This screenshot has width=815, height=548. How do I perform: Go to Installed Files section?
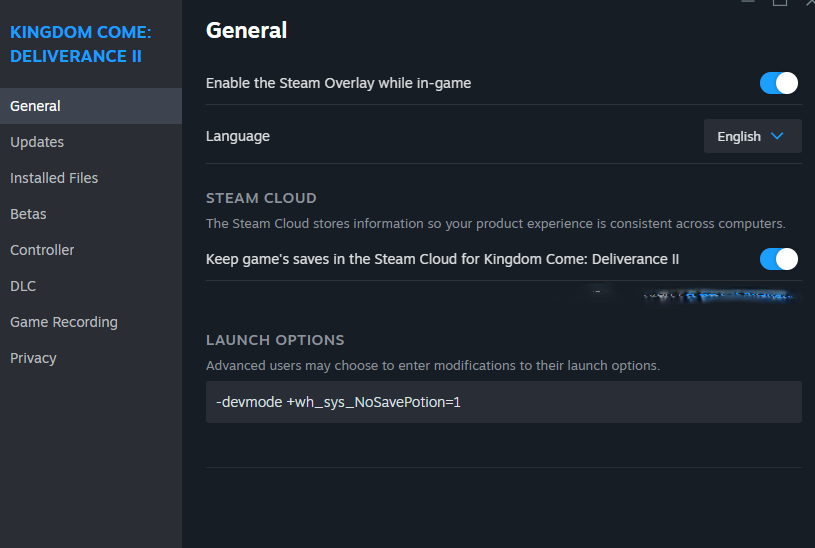(54, 178)
